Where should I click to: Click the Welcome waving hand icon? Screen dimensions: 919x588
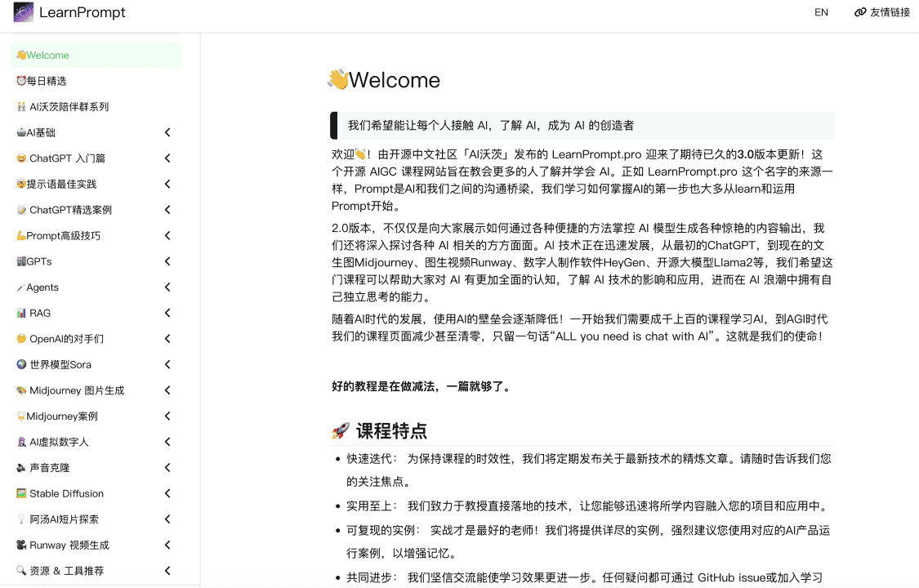[22, 55]
